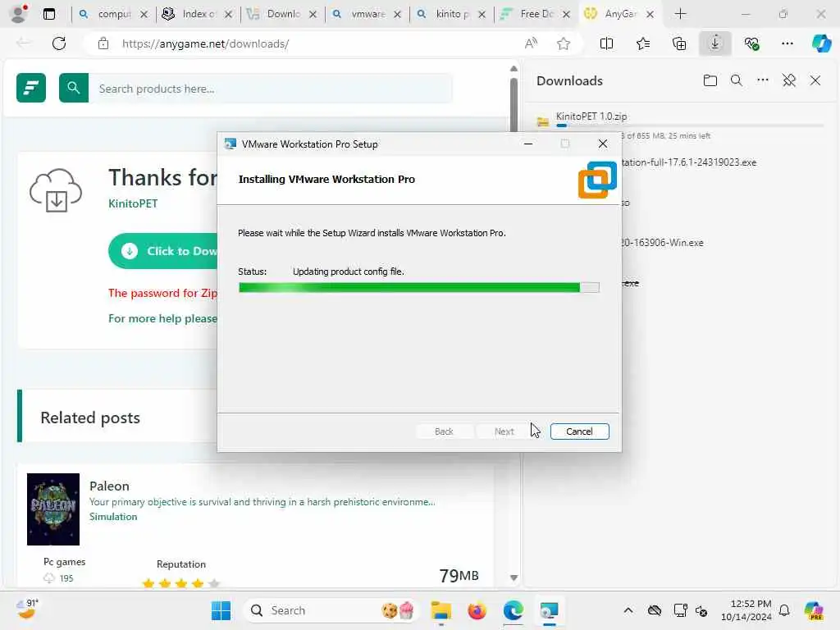Image resolution: width=840 pixels, height=630 pixels.
Task: Open the tab actions menu icon
Action: (48, 14)
